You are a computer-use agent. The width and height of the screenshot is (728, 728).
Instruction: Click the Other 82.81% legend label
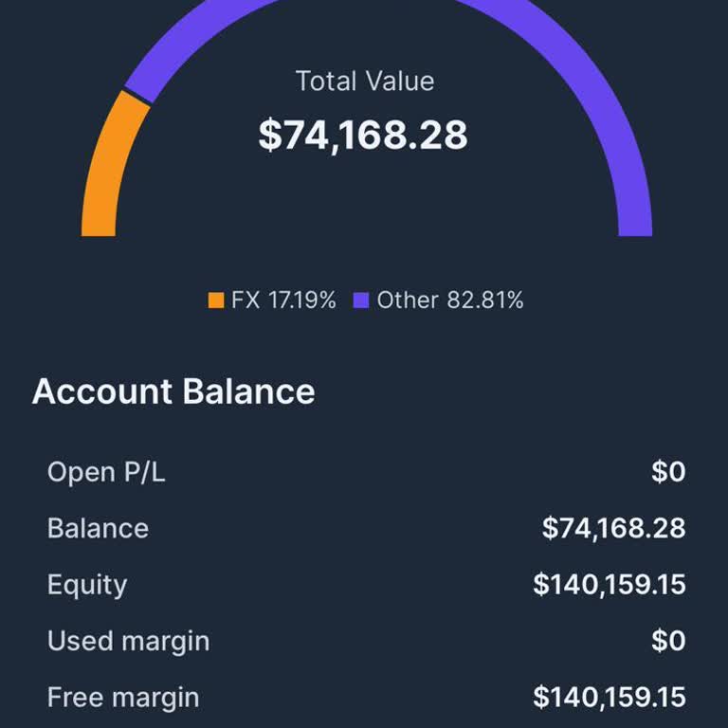(x=449, y=300)
